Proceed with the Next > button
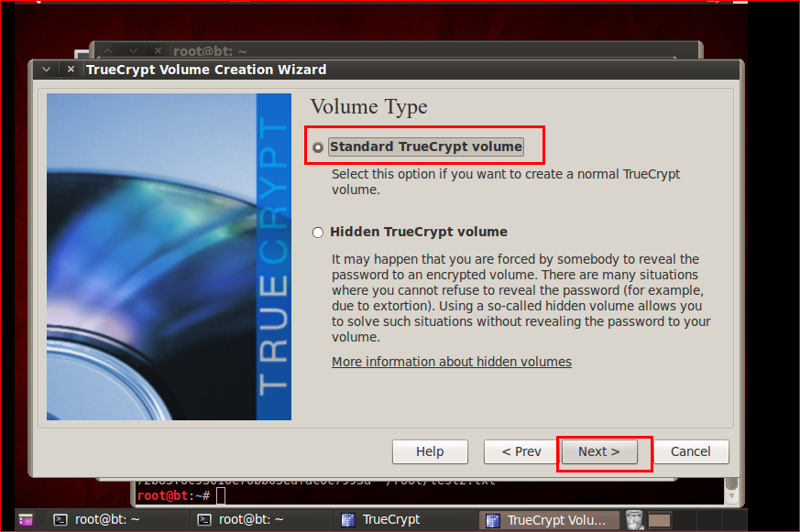 pos(599,451)
